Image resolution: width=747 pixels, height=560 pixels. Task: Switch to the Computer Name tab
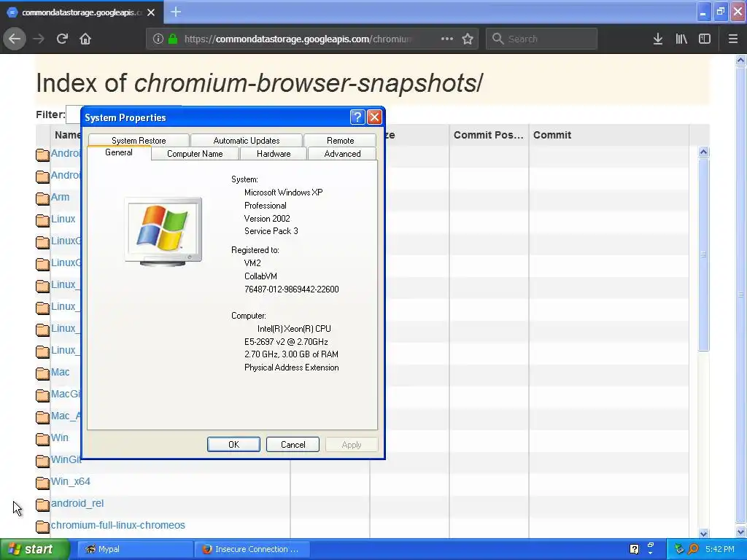point(195,154)
